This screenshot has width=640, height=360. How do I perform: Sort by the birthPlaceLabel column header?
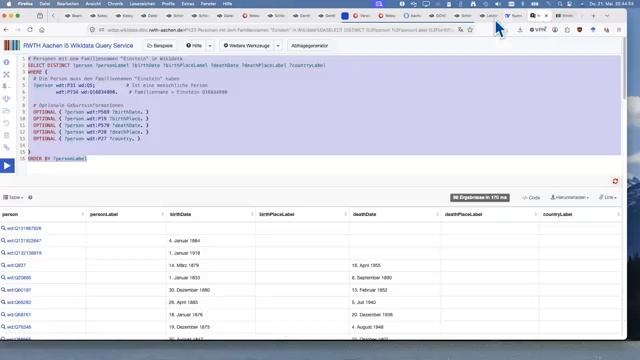click(302, 214)
